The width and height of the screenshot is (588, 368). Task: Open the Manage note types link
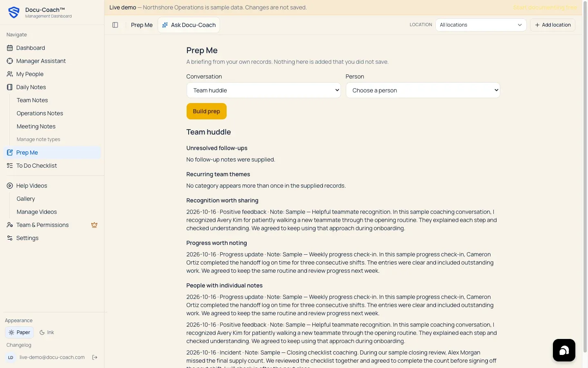pos(38,139)
